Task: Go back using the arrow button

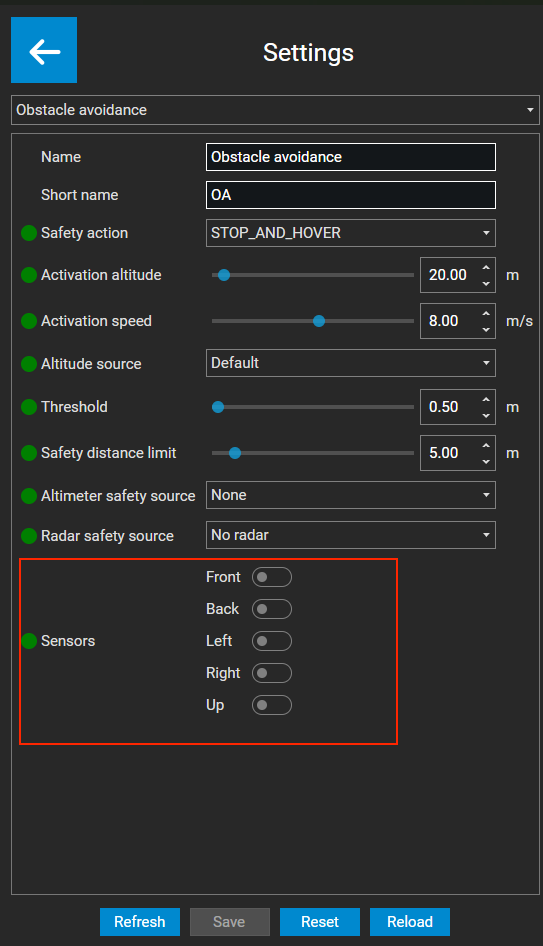Action: pyautogui.click(x=44, y=50)
